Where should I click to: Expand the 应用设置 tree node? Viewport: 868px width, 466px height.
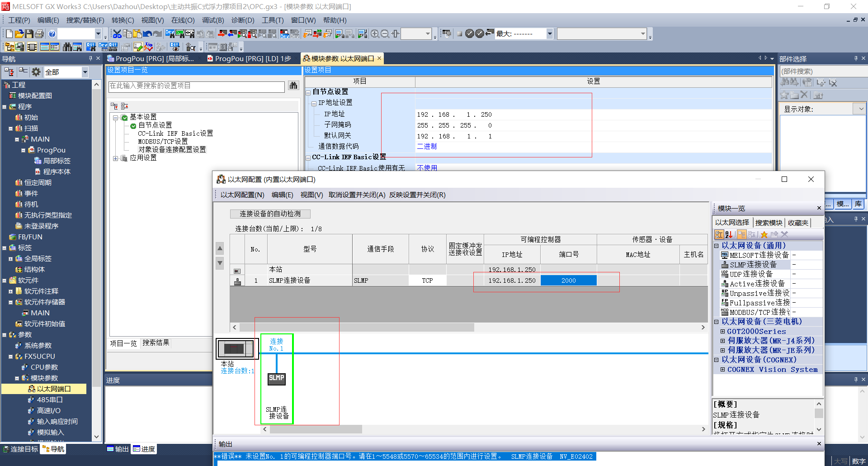[116, 157]
